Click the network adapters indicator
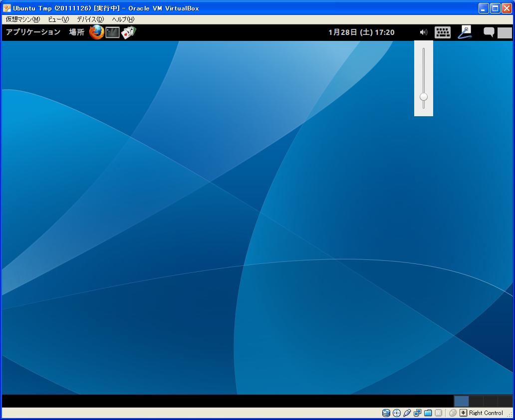Viewport: 515px width, 420px height. coord(418,413)
